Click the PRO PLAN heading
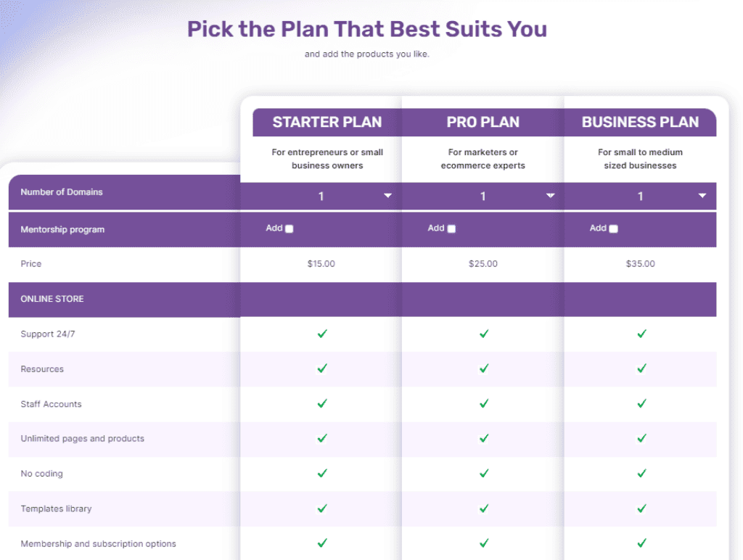The height and width of the screenshot is (560, 743). point(483,123)
